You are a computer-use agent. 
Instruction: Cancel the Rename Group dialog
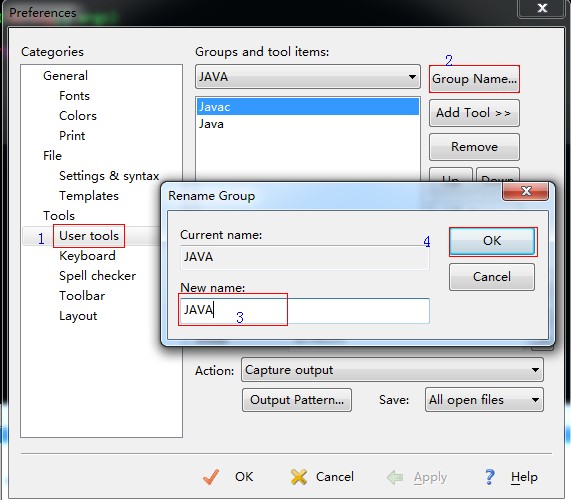pyautogui.click(x=492, y=277)
